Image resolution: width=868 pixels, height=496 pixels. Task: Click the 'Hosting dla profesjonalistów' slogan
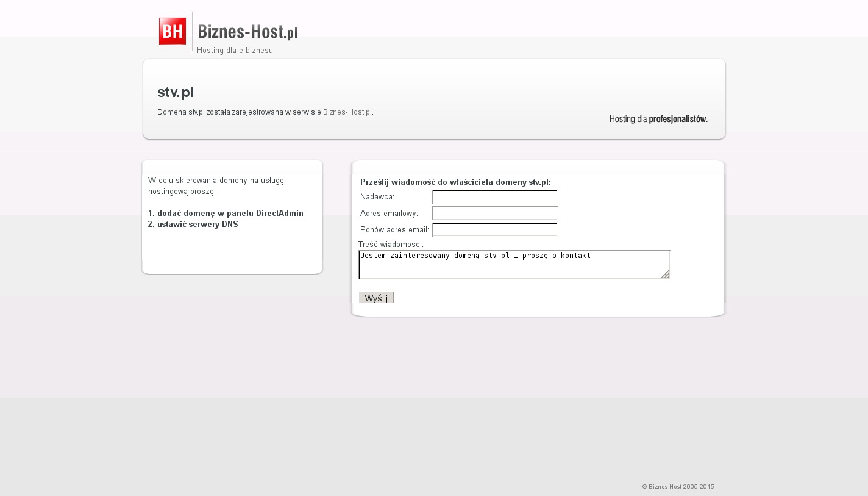658,119
